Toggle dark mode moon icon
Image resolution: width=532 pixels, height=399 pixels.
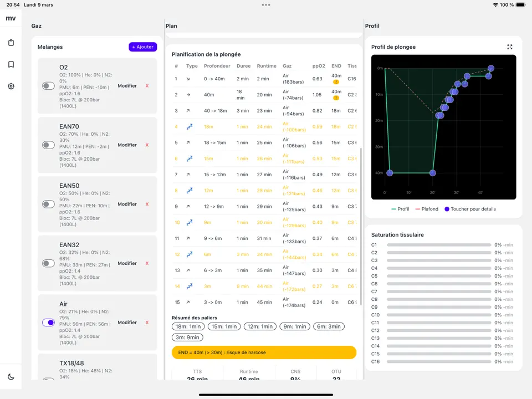pyautogui.click(x=11, y=377)
